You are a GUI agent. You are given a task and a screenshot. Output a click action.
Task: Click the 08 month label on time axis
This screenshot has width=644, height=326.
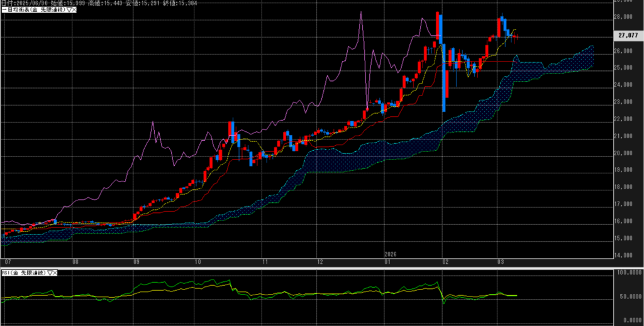click(x=75, y=261)
